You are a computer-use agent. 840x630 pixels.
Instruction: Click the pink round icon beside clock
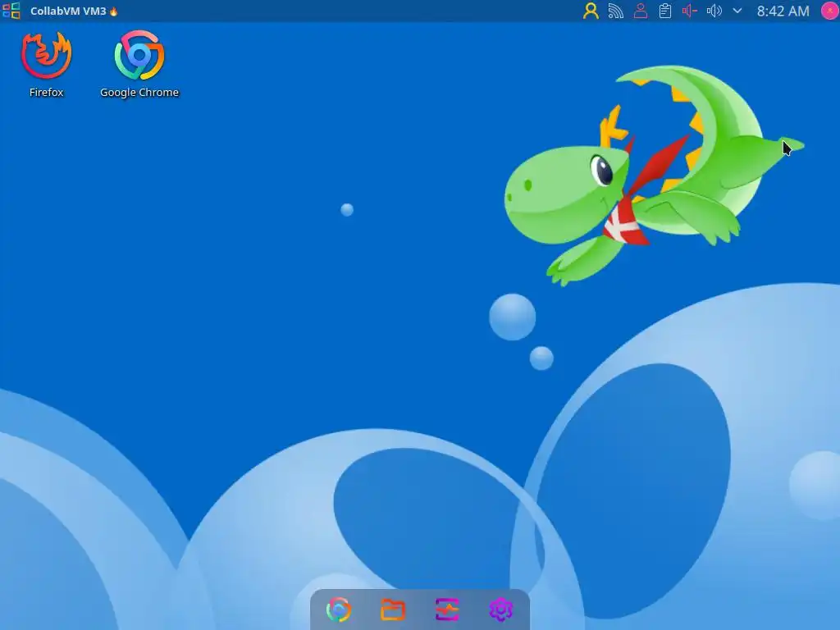point(830,11)
